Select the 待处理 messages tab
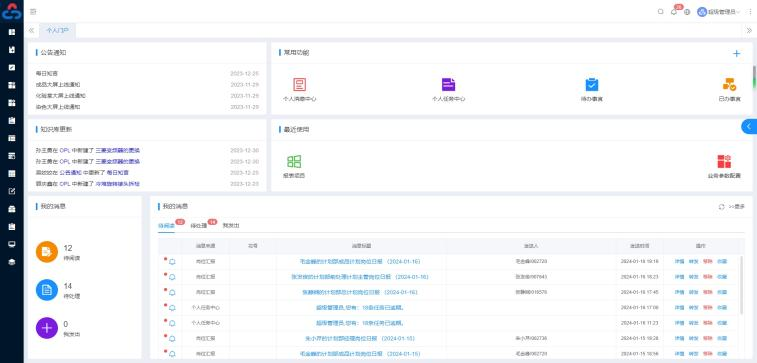Screen dimensions: 757x363 [199, 225]
